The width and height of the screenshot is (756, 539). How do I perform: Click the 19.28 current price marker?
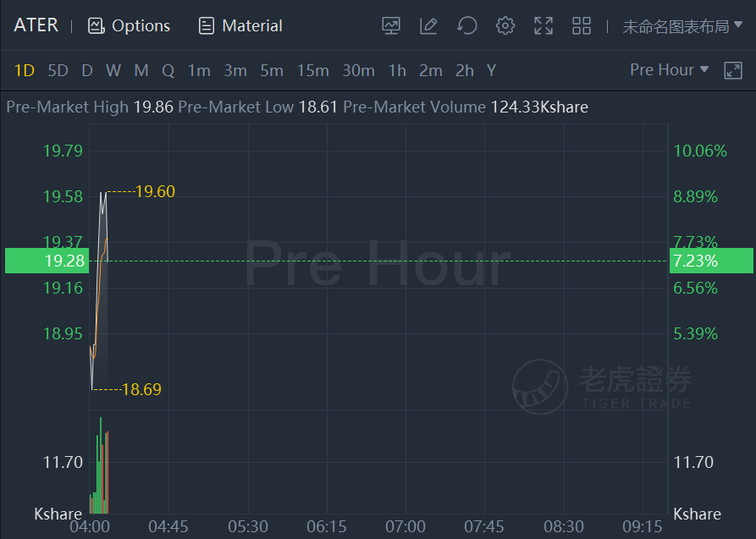[47, 261]
